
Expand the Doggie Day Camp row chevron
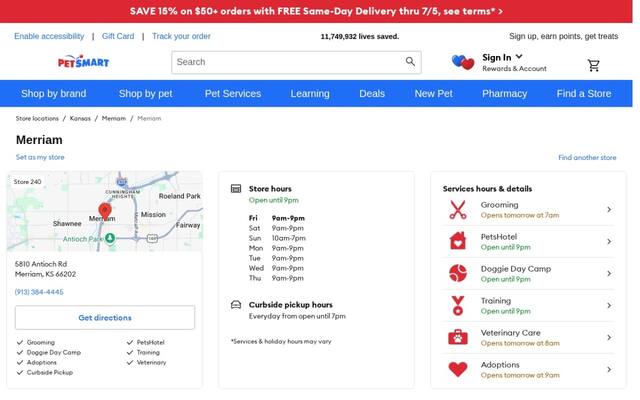coord(609,273)
